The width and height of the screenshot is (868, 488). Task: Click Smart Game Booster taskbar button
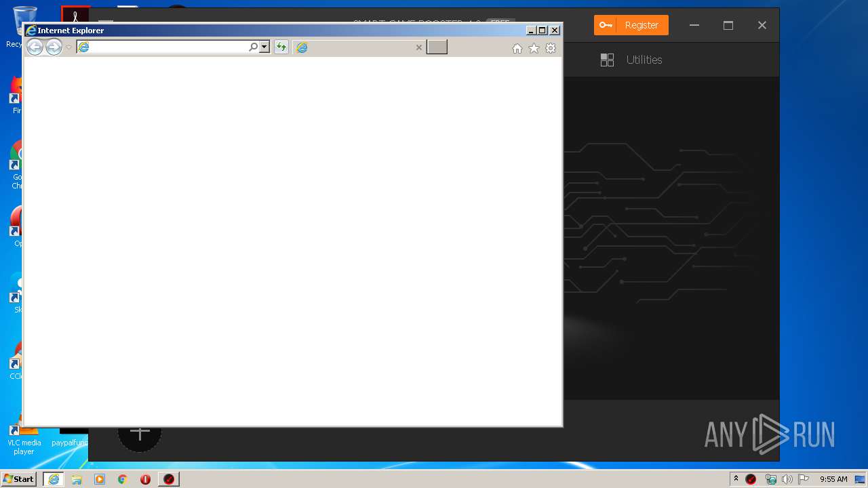[x=169, y=479]
